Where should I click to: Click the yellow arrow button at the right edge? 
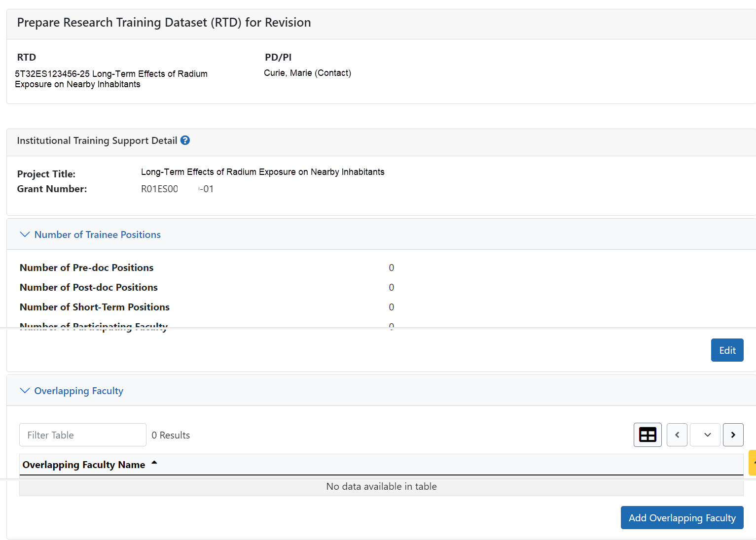(x=753, y=462)
